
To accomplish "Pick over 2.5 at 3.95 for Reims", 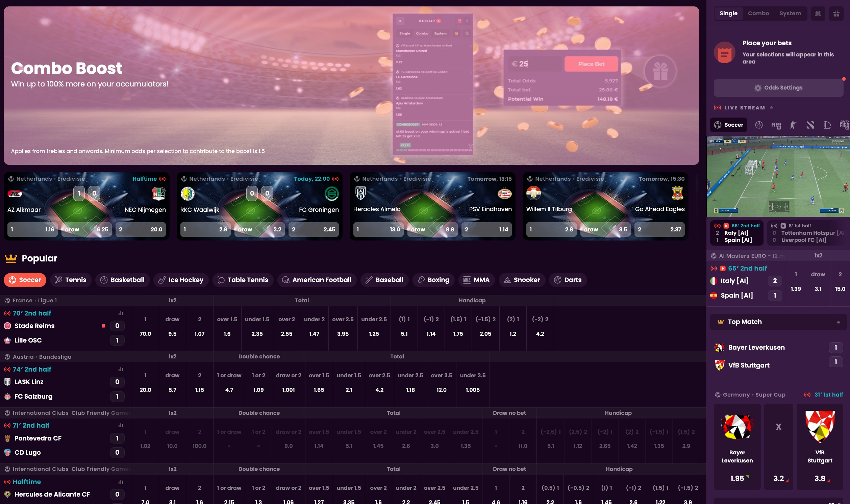I will (343, 328).
